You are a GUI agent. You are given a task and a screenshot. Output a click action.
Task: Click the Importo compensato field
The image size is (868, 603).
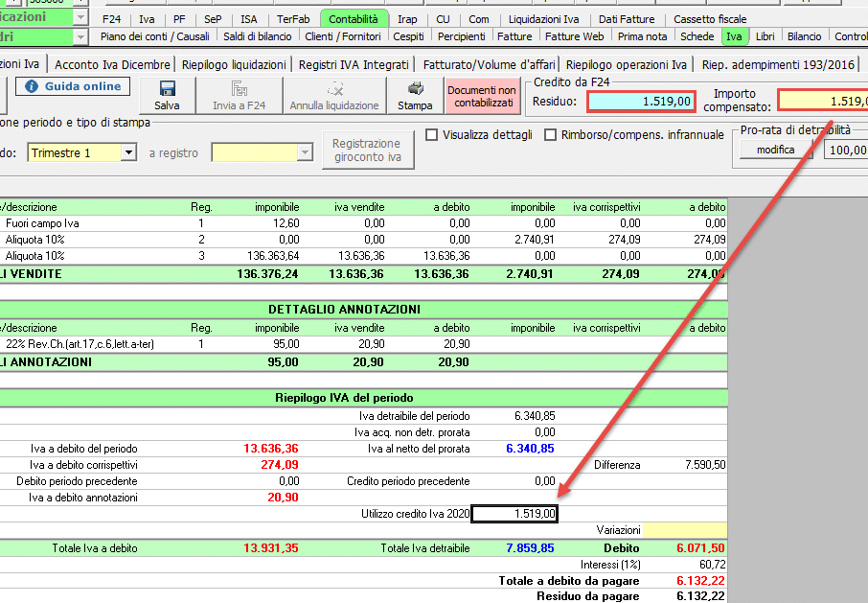pyautogui.click(x=823, y=102)
